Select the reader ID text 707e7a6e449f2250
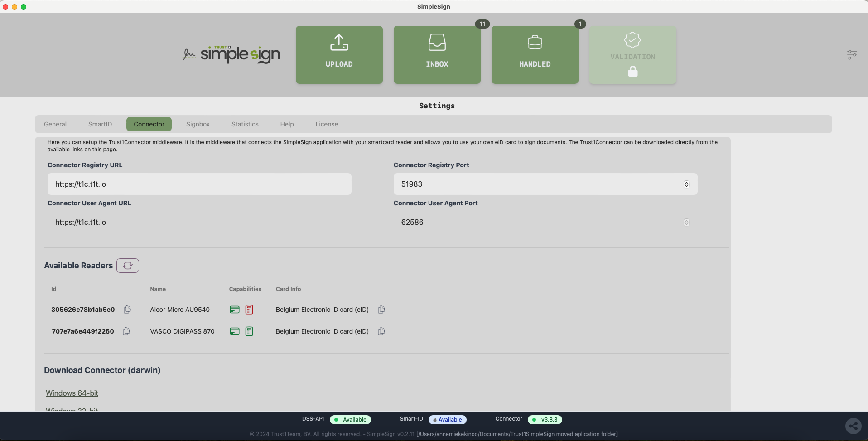The width and height of the screenshot is (868, 441). [83, 331]
